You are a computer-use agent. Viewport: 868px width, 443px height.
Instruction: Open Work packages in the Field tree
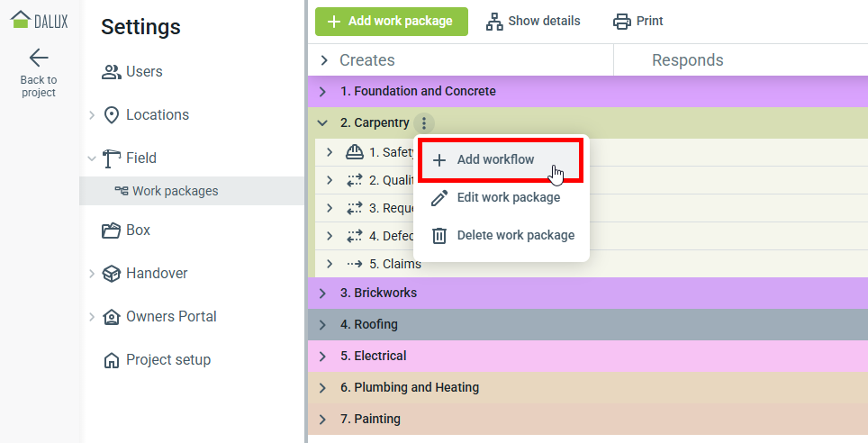175,191
